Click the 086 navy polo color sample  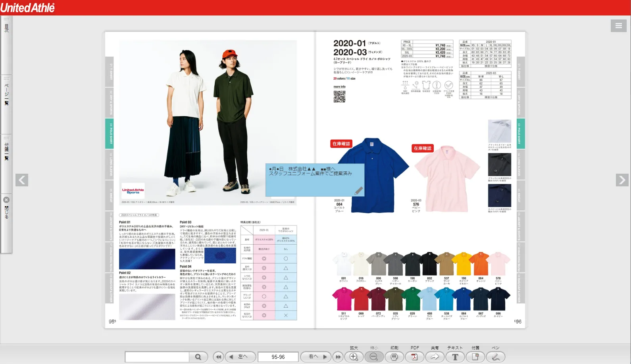[x=498, y=299]
